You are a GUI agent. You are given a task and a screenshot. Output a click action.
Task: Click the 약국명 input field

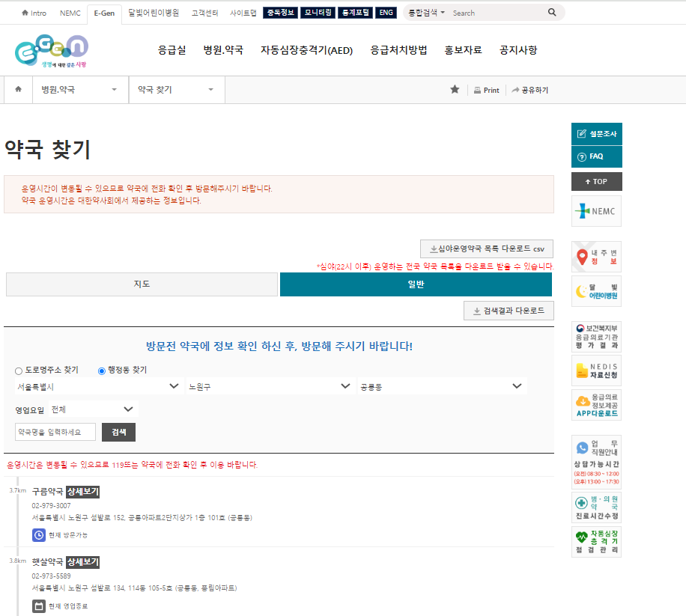click(55, 432)
